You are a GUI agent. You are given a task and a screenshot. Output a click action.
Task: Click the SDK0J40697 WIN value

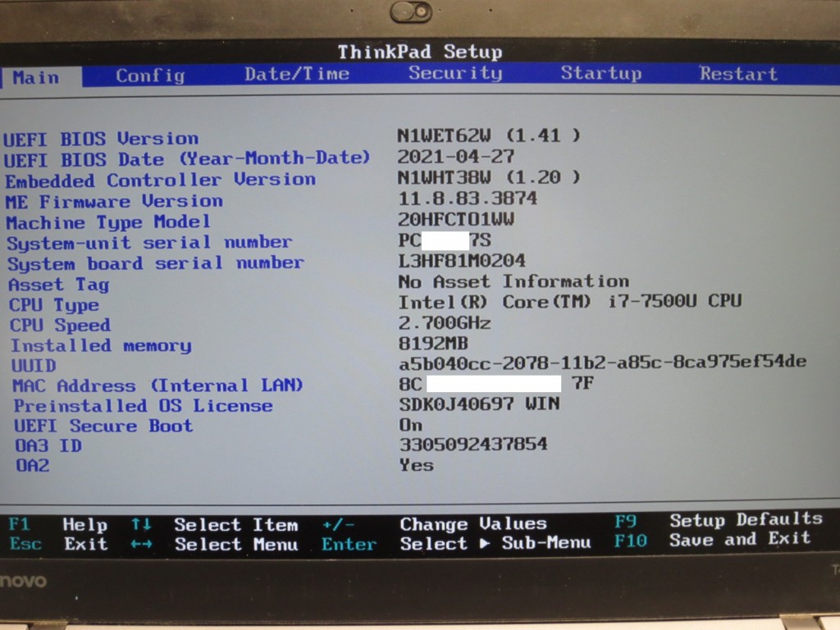[479, 404]
